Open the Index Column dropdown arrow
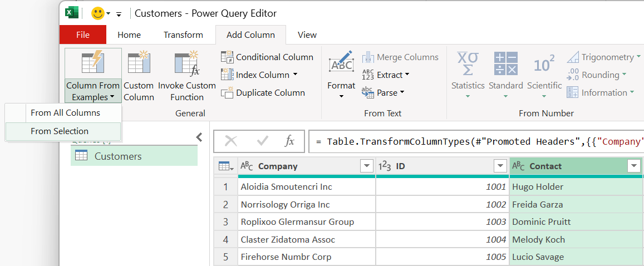Viewport: 644px width, 266px height. (x=296, y=75)
